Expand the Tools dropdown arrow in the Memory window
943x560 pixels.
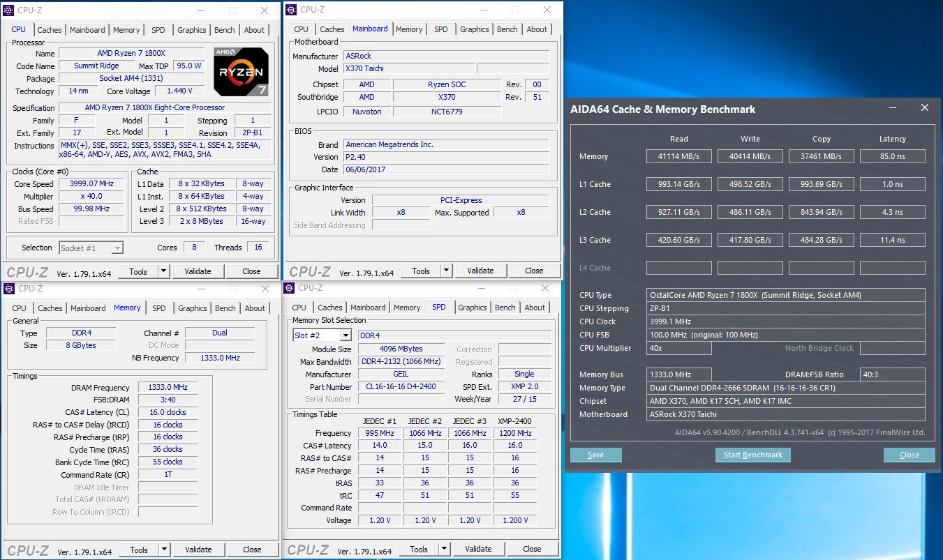click(164, 550)
